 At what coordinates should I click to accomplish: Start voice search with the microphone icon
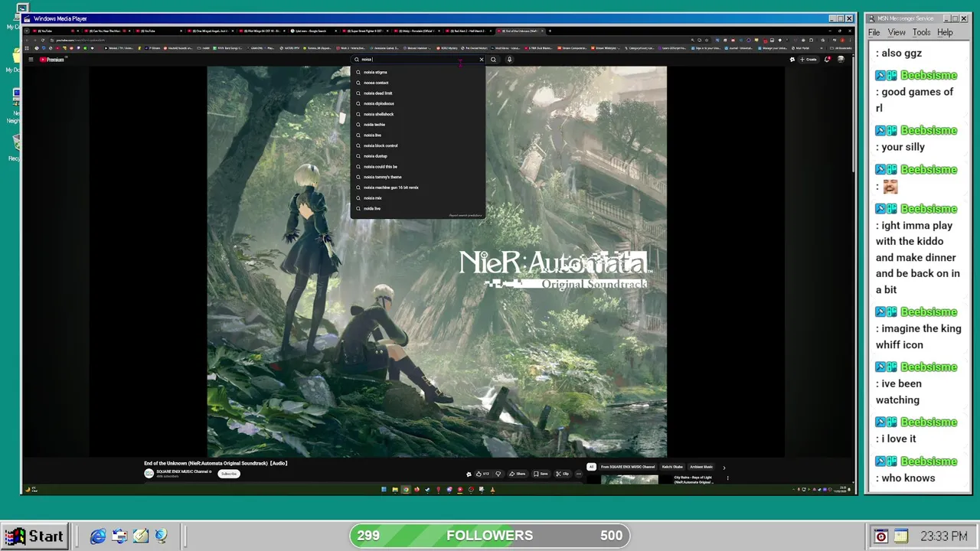[x=509, y=60]
